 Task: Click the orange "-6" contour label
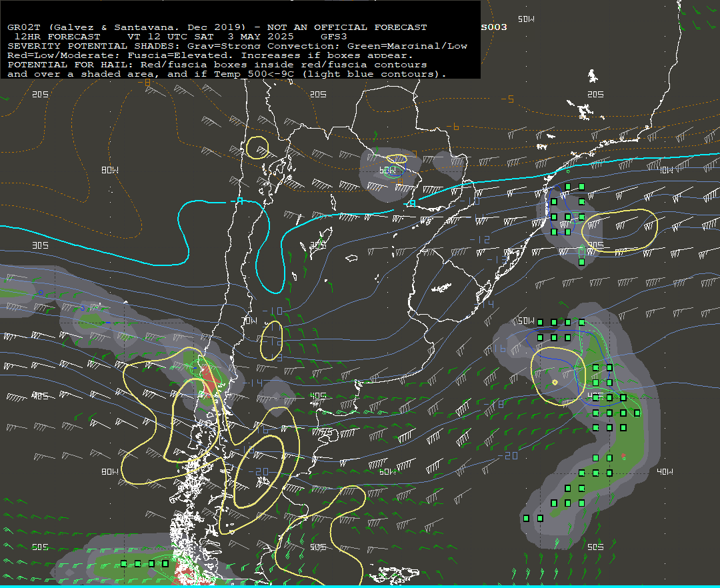(453, 127)
